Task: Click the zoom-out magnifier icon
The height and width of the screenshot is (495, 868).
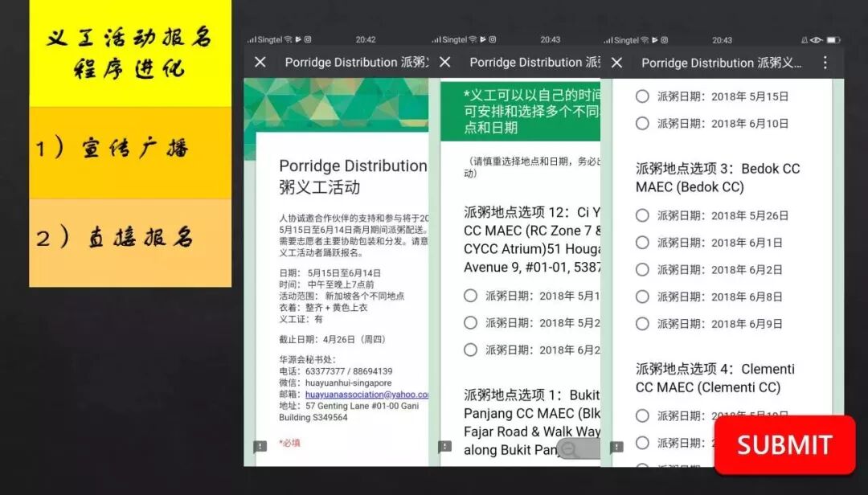Action: (570, 449)
